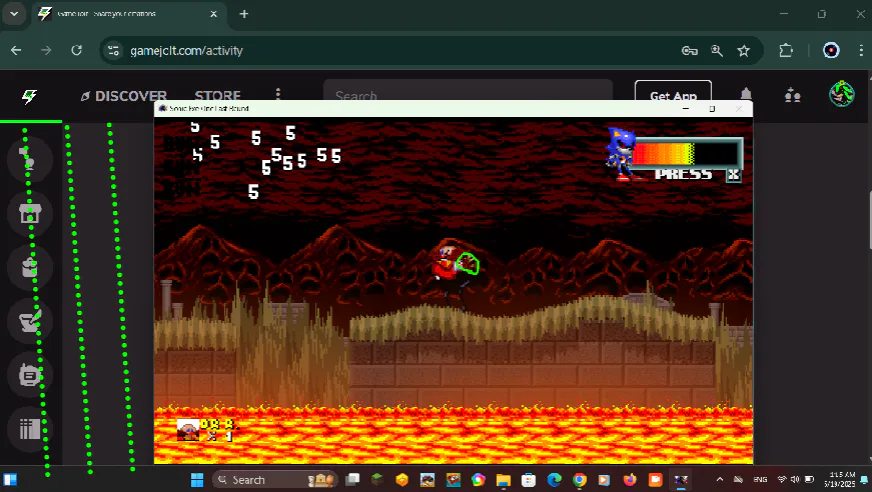The width and height of the screenshot is (872, 492).
Task: Open Microsoft Store from the taskbar
Action: pyautogui.click(x=528, y=480)
